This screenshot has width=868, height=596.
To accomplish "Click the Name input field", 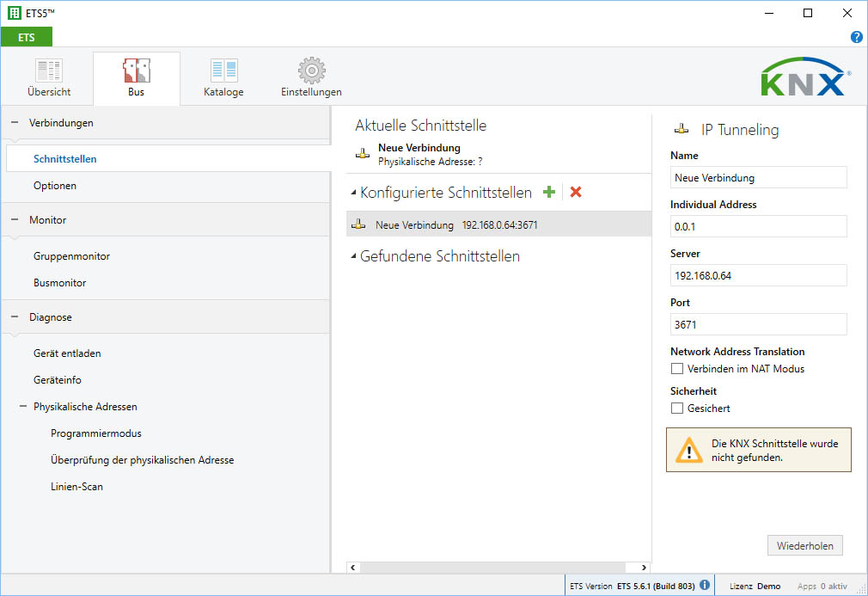I will click(758, 178).
